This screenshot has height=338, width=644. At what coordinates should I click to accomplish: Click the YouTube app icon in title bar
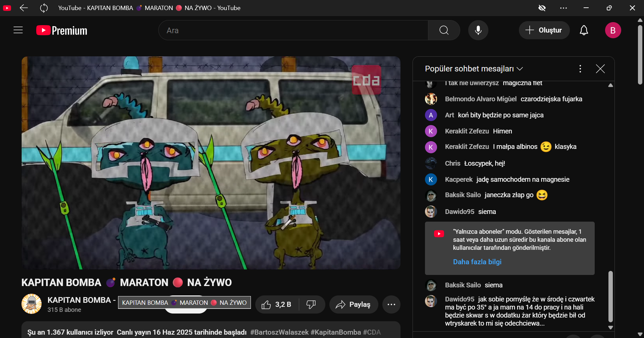tap(7, 8)
